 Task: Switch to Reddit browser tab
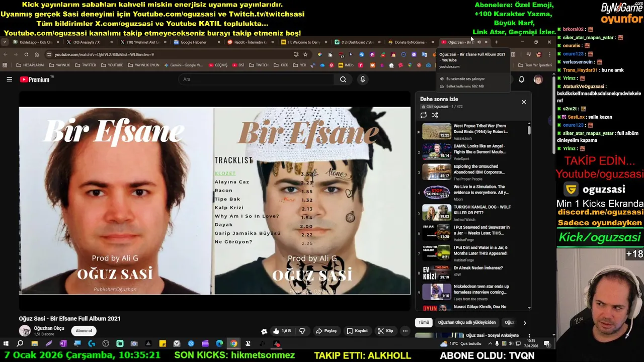point(250,42)
